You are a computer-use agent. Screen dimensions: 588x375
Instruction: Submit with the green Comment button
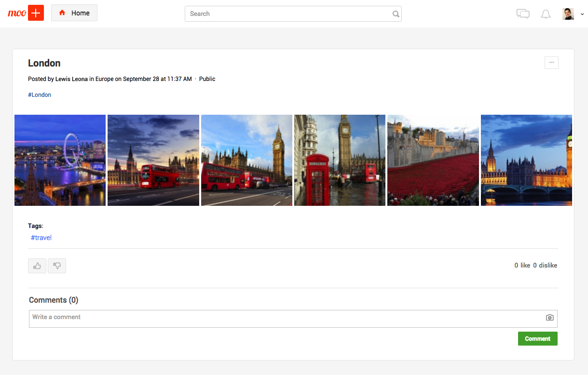click(x=537, y=339)
